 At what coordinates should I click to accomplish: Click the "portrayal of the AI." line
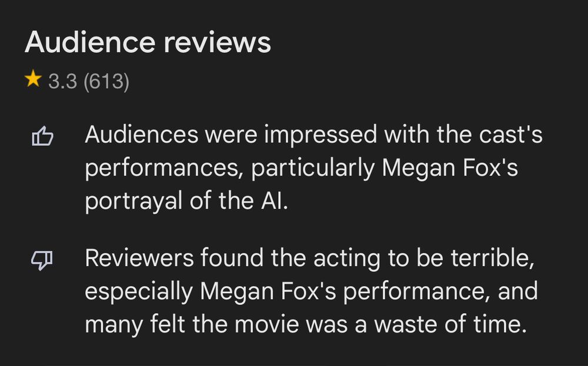tap(187, 203)
